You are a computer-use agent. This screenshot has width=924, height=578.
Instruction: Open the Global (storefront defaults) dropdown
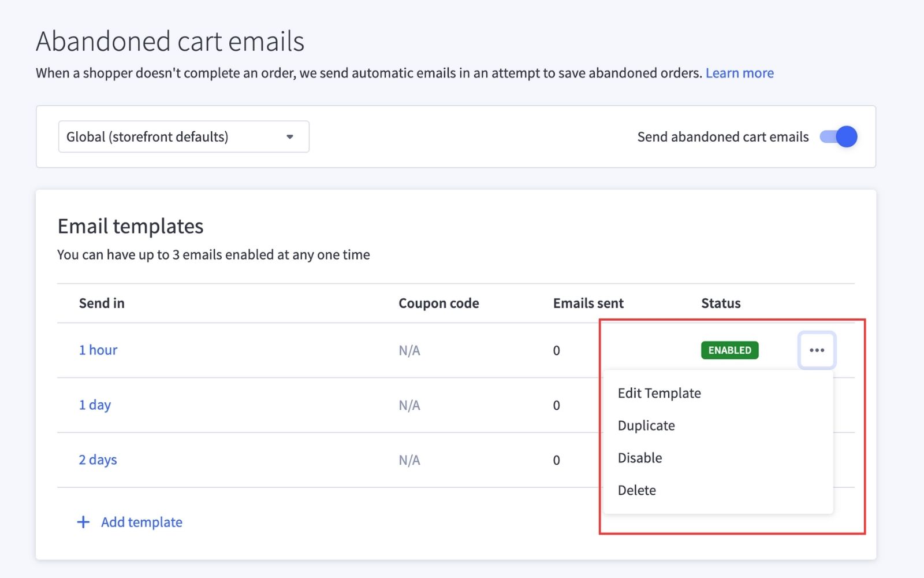pos(184,137)
